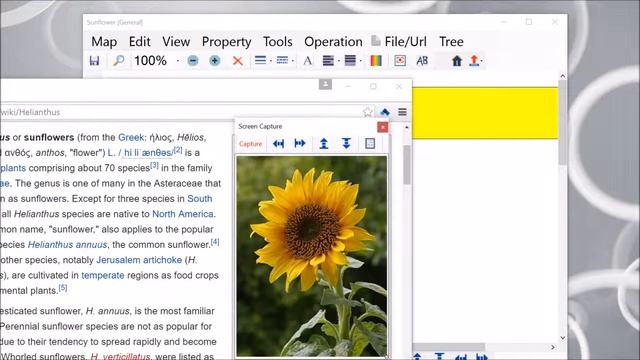The width and height of the screenshot is (640, 360).
Task: Click the save icon in the toolbar
Action: 94,61
